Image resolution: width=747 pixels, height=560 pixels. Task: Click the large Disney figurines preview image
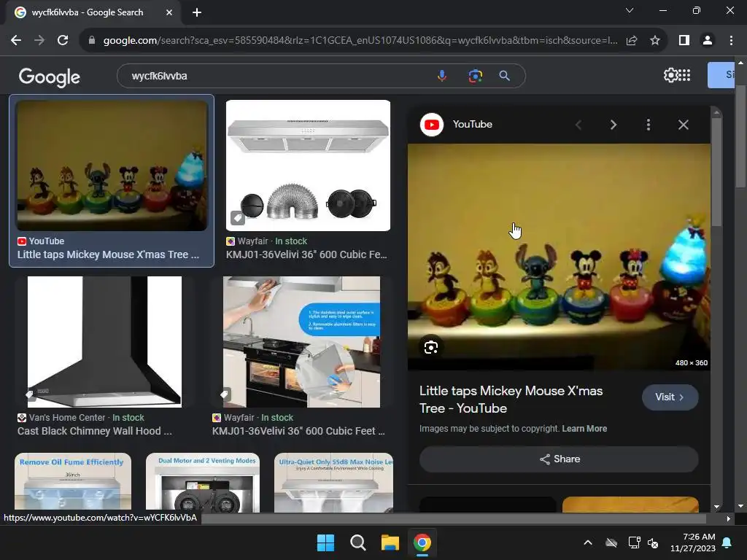tap(559, 257)
